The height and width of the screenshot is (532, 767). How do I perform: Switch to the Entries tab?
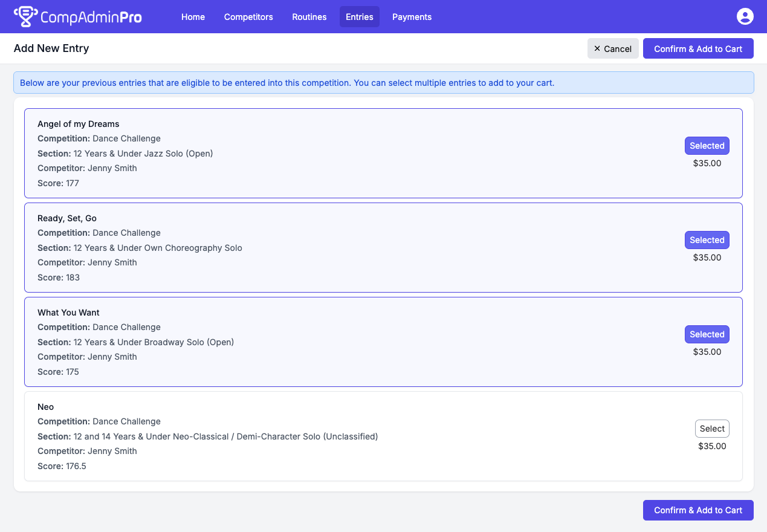coord(359,17)
